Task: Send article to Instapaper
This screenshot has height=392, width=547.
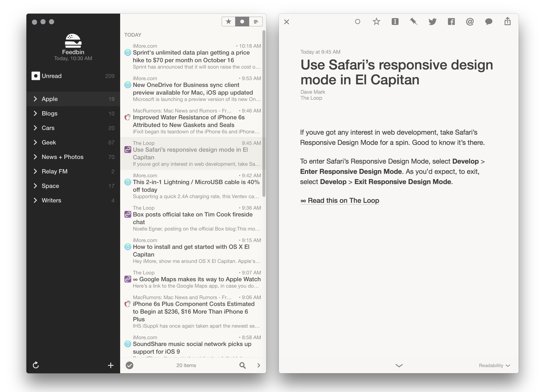Action: (x=395, y=22)
